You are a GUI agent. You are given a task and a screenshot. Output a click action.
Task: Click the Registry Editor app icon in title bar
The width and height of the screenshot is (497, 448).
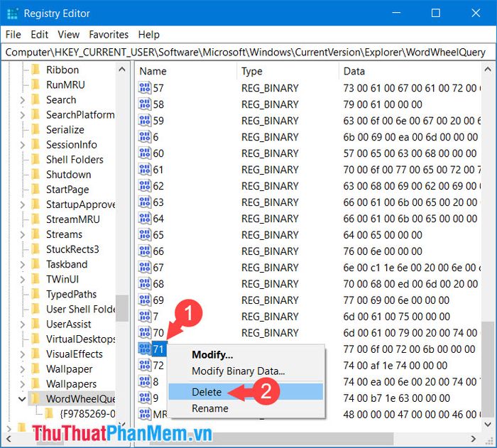tap(12, 13)
